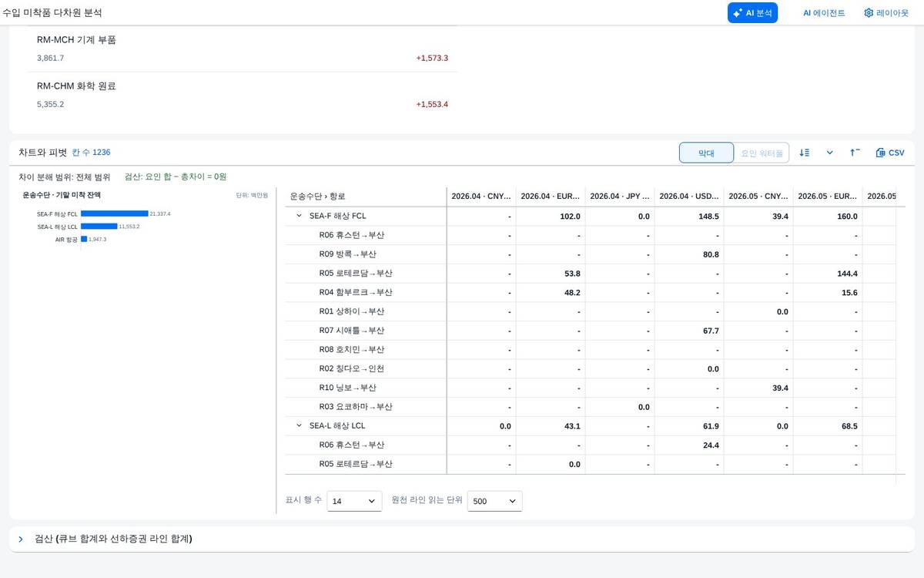The height and width of the screenshot is (578, 924).
Task: Open the chevron dropdown next to sort icon
Action: pyautogui.click(x=830, y=153)
